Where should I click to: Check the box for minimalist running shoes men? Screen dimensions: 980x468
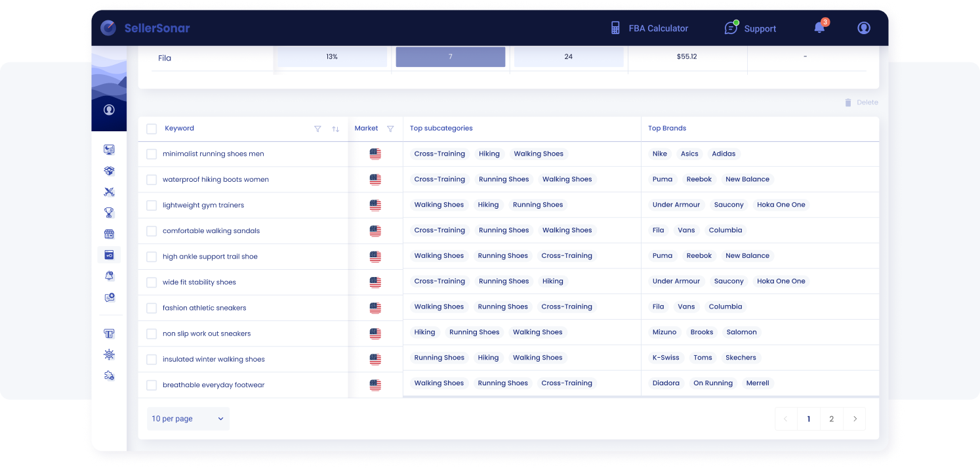152,154
